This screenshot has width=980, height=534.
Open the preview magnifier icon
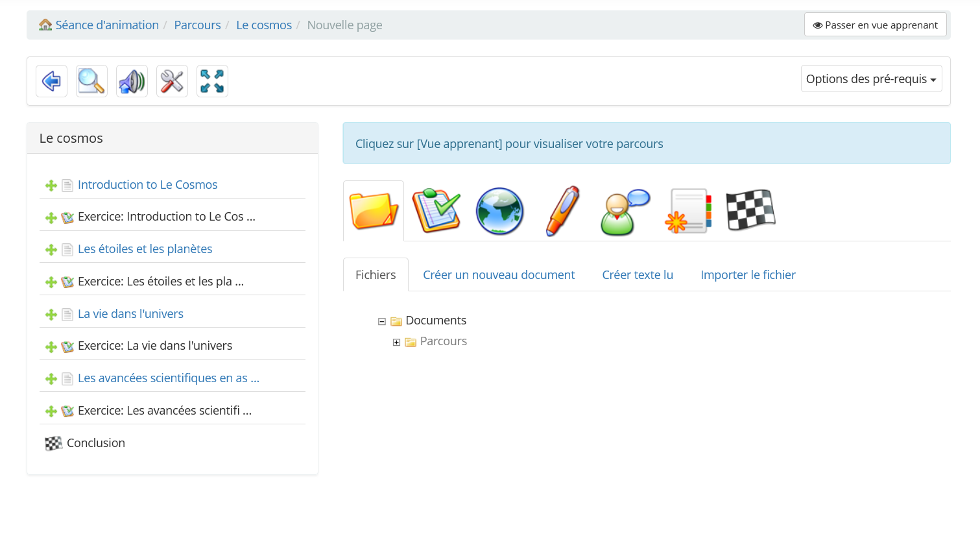point(91,80)
